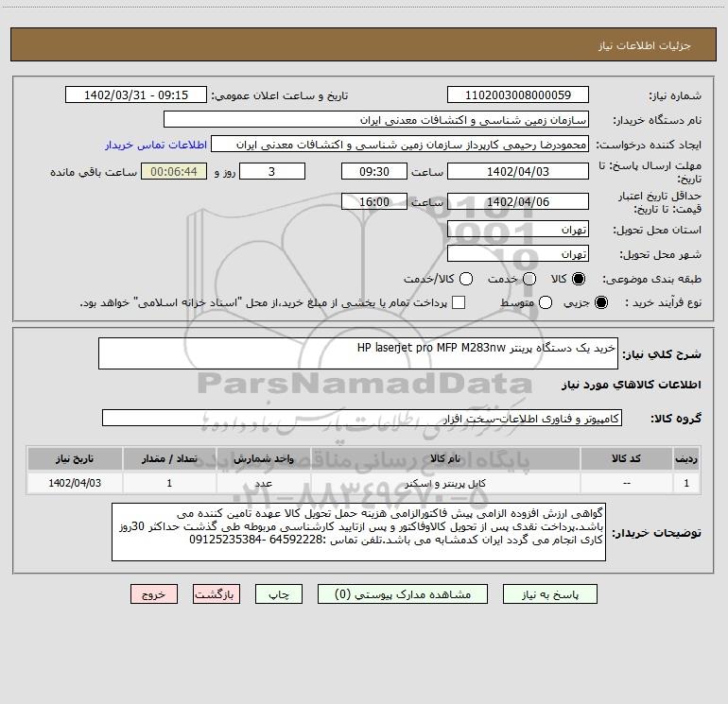Select the متوسط purchase type radio
Viewport: 728px width, 704px height.
coord(546,302)
